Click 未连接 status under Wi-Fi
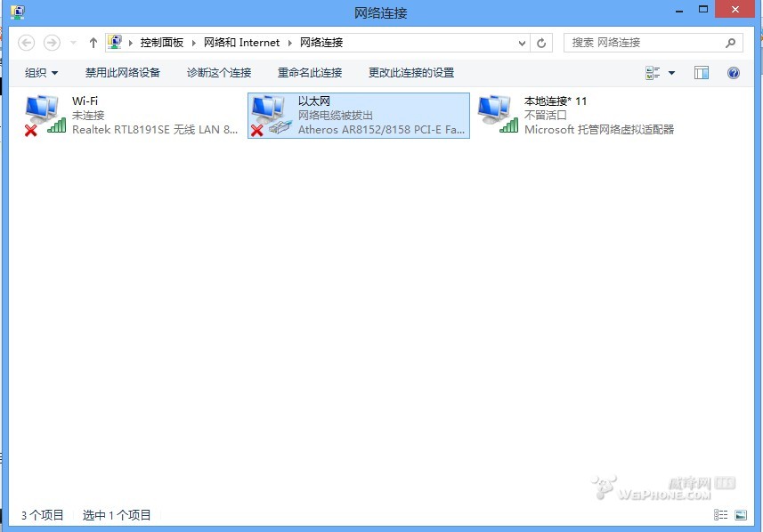The image size is (763, 532). click(88, 116)
